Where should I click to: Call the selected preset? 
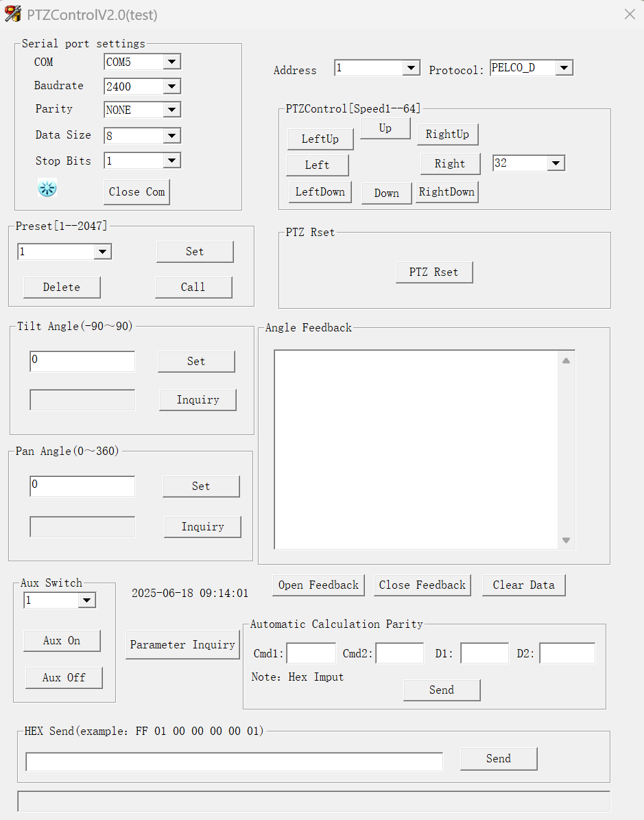(x=193, y=288)
